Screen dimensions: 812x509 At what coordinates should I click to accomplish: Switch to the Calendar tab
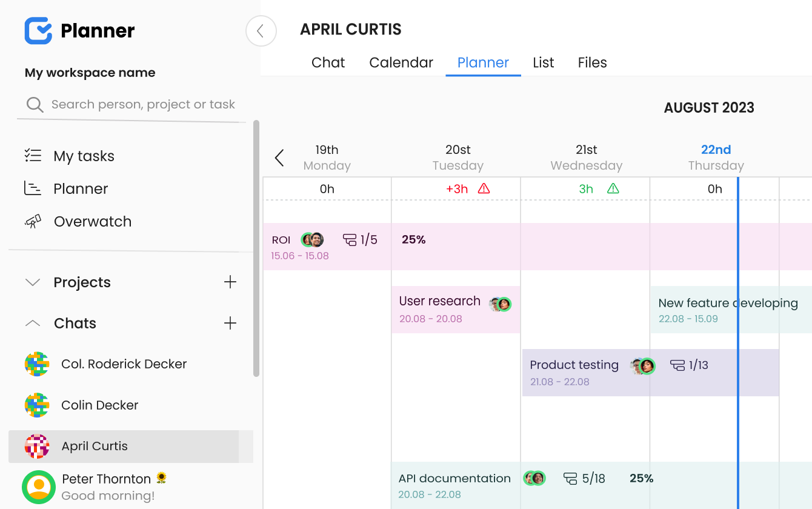401,62
